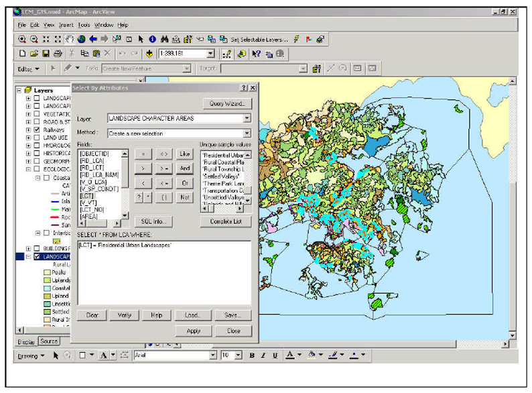Click the Full Extent globe icon

click(82, 40)
